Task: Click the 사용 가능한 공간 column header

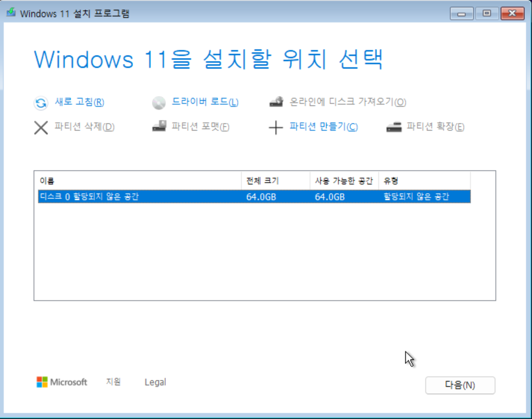Action: [344, 181]
